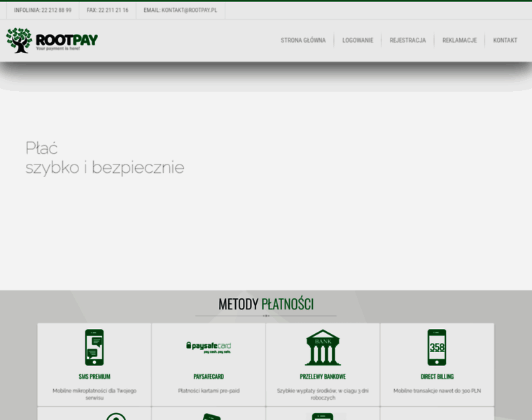The image size is (532, 420).
Task: Click the 'Płać szybko i bezpiecznie' slogan
Action: coord(105,157)
